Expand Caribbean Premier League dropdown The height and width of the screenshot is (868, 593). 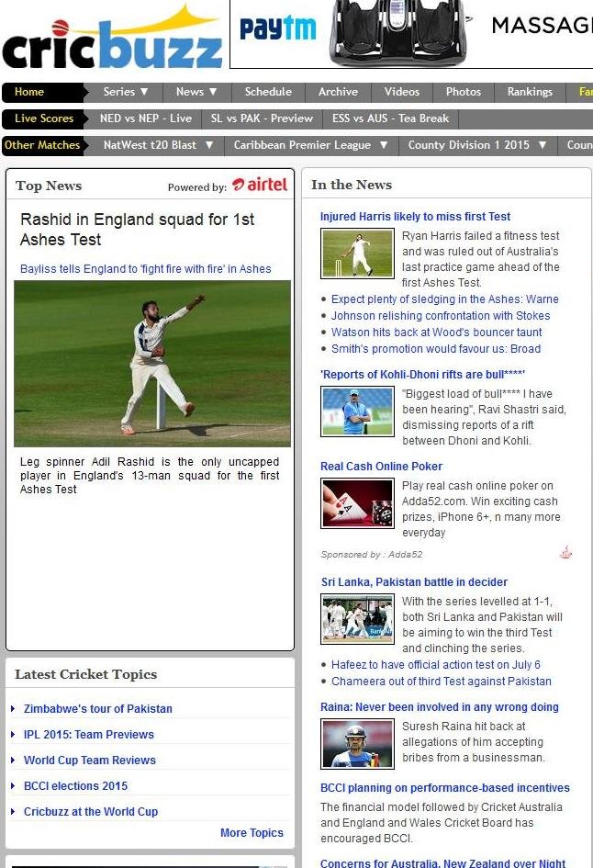coord(310,145)
